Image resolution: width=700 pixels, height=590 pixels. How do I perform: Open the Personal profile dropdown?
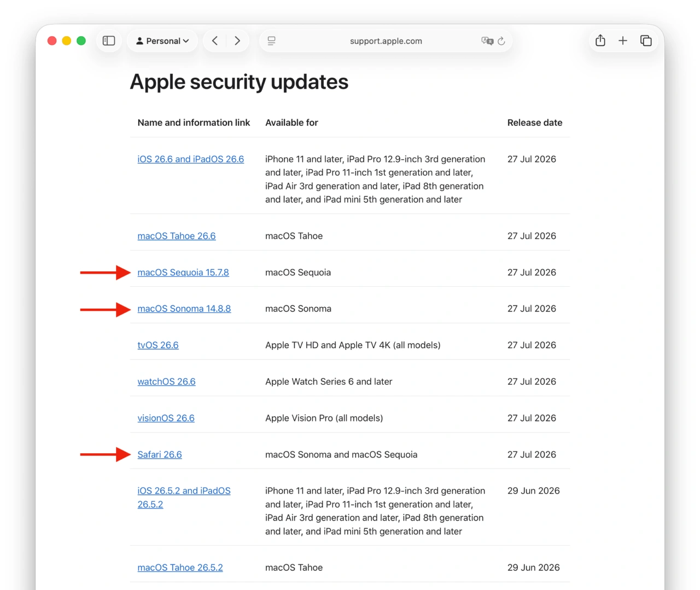(162, 41)
